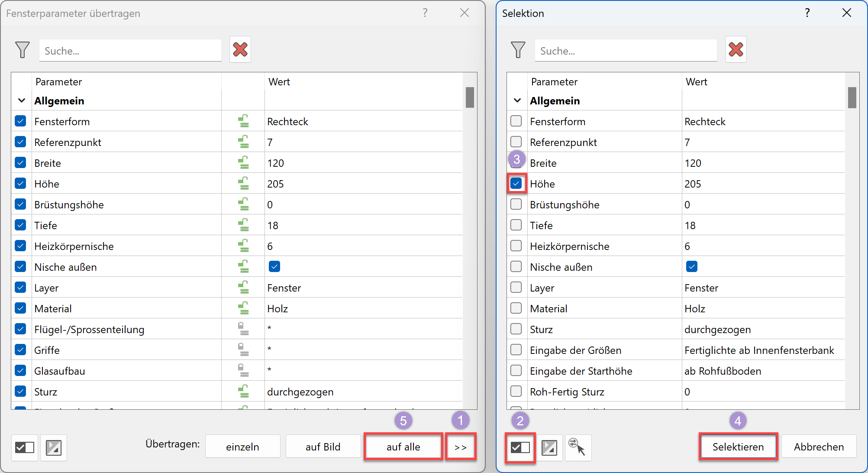Screen dimensions: 868x473
Task: Toggle all checkboxes via the check-all icon
Action: click(25, 448)
